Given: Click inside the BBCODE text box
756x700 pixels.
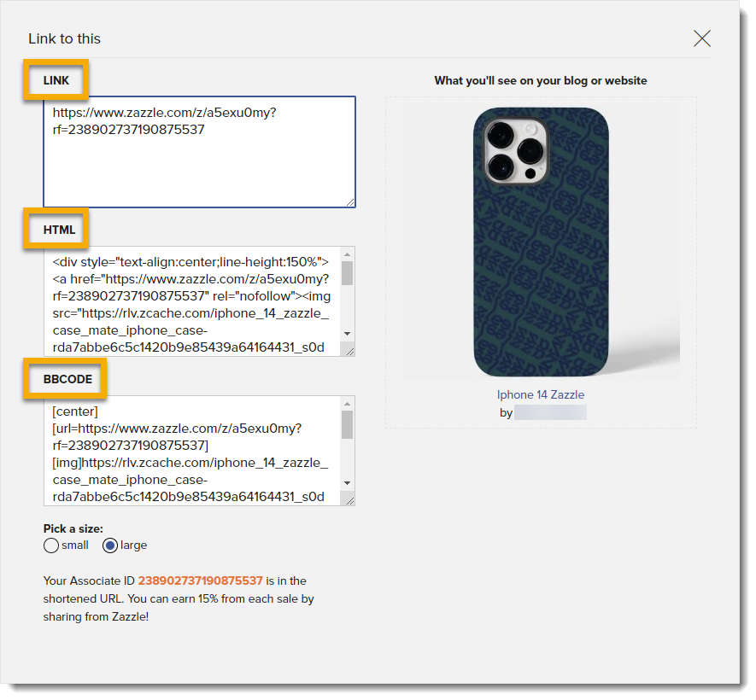Looking at the screenshot, I should click(x=191, y=450).
